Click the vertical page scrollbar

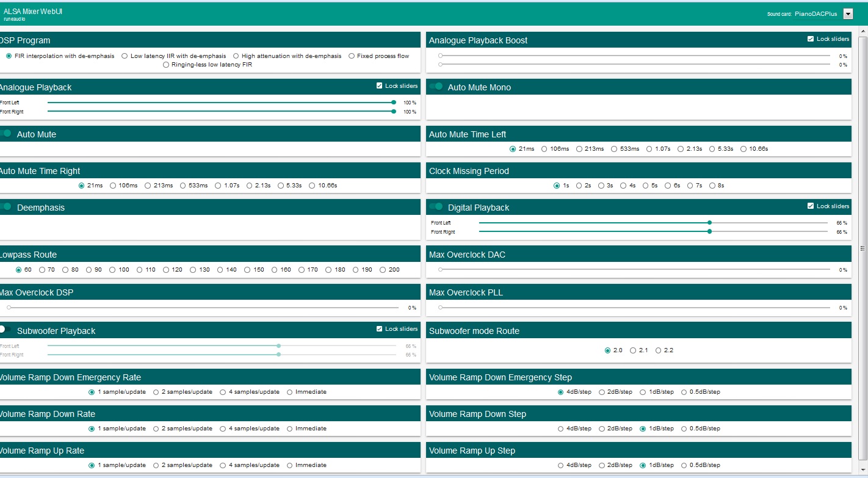[x=863, y=247]
